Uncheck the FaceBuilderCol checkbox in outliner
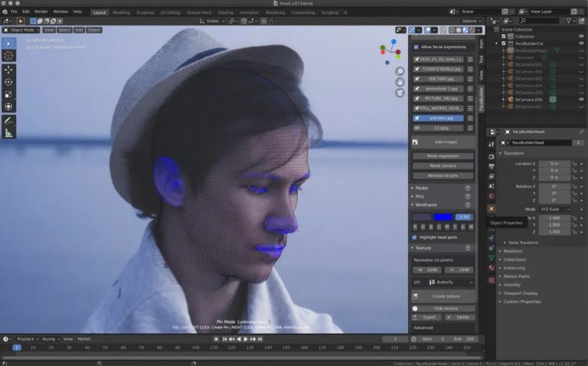The height and width of the screenshot is (366, 588). pos(504,44)
